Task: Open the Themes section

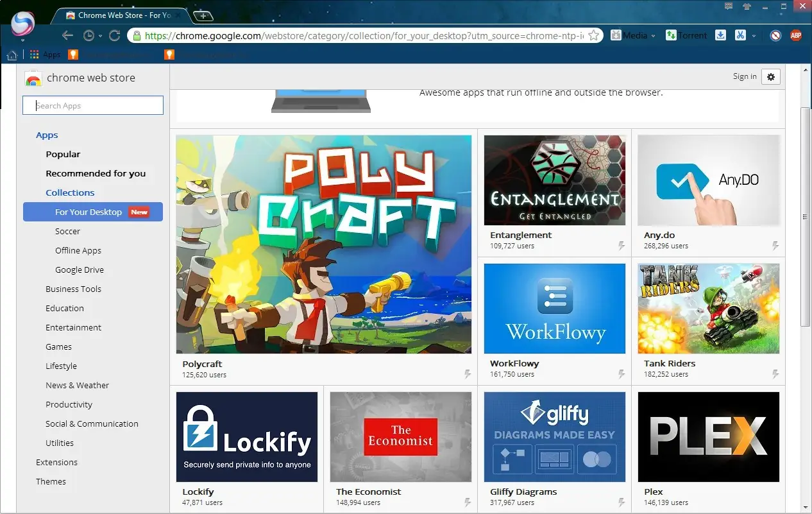Action: (x=51, y=481)
